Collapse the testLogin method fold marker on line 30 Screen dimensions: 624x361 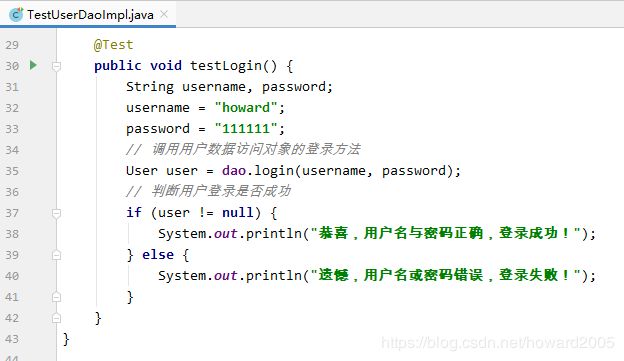coord(57,66)
